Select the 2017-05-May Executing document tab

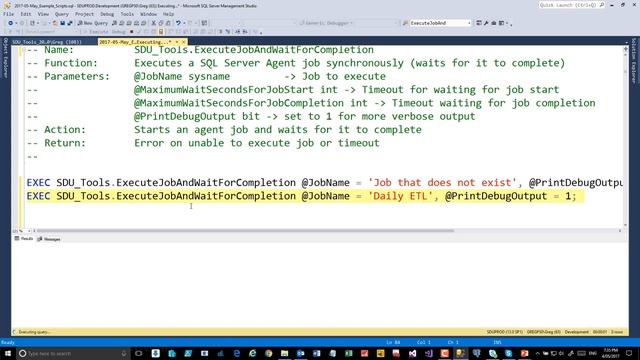click(x=136, y=42)
